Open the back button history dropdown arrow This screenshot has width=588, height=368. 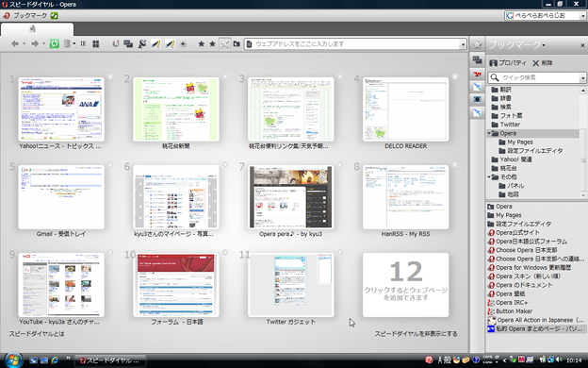(x=24, y=44)
